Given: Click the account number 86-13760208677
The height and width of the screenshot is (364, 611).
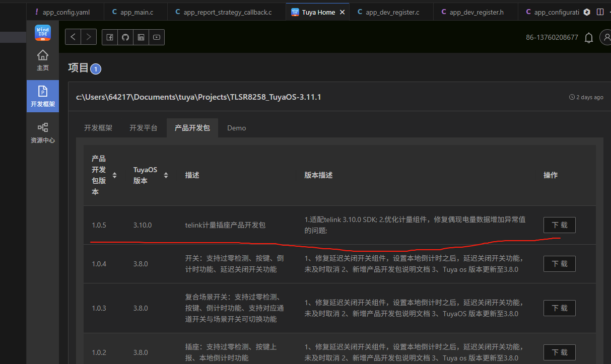Looking at the screenshot, I should 552,37.
